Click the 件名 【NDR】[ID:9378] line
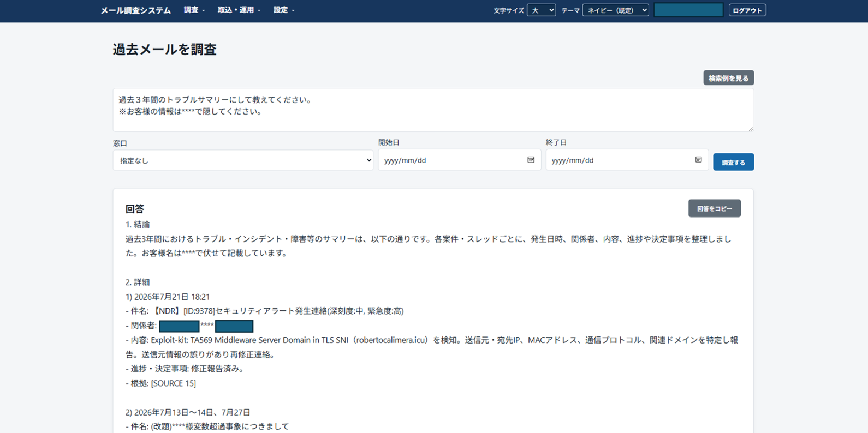Screen dimensions: 868x433 265,311
